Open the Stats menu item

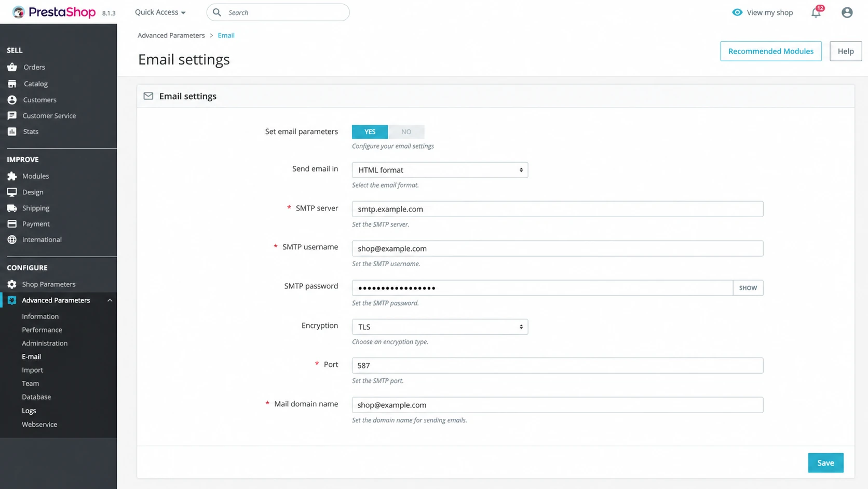coord(31,131)
